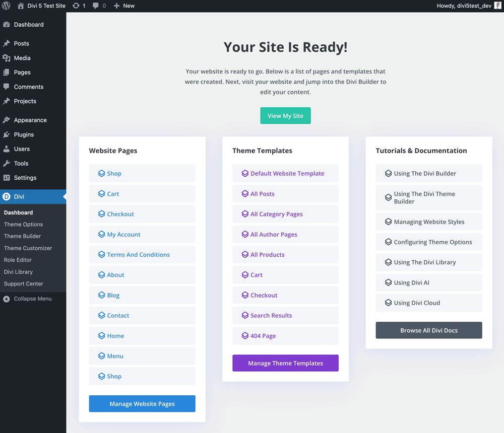This screenshot has width=504, height=433.
Task: Click the Settings sliders icon
Action: [x=7, y=178]
